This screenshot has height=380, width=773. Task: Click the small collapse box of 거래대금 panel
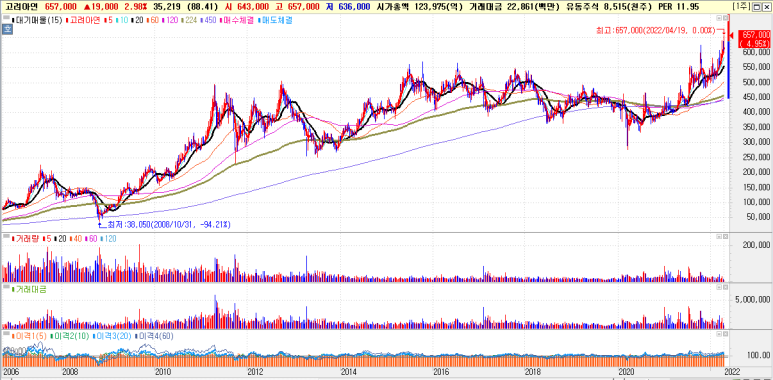[x=719, y=286]
